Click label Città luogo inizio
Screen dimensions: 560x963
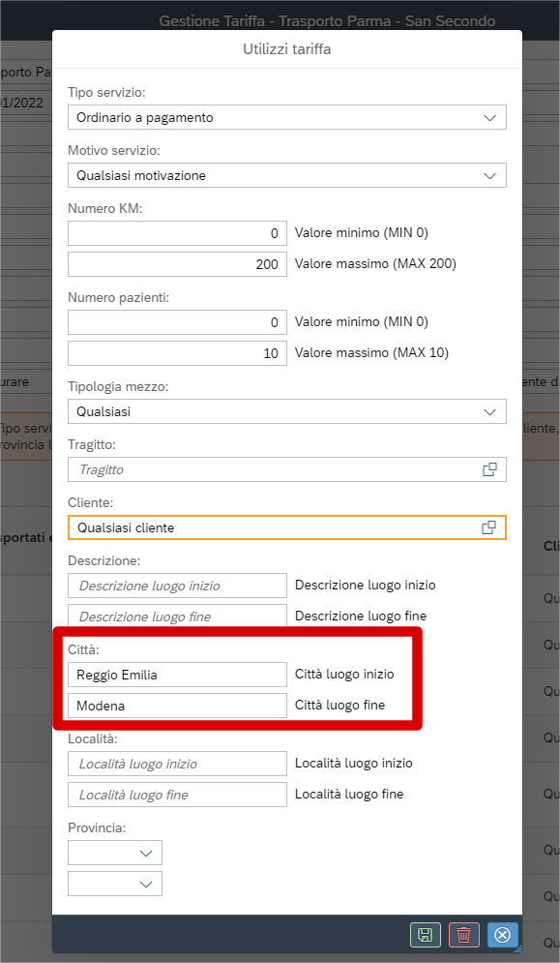pyautogui.click(x=344, y=675)
